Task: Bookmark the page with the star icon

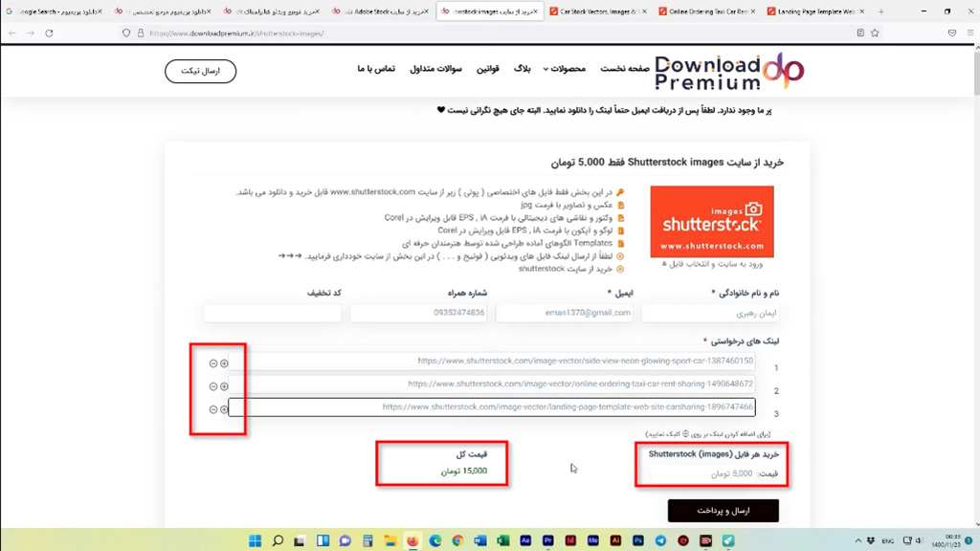Action: [x=875, y=33]
